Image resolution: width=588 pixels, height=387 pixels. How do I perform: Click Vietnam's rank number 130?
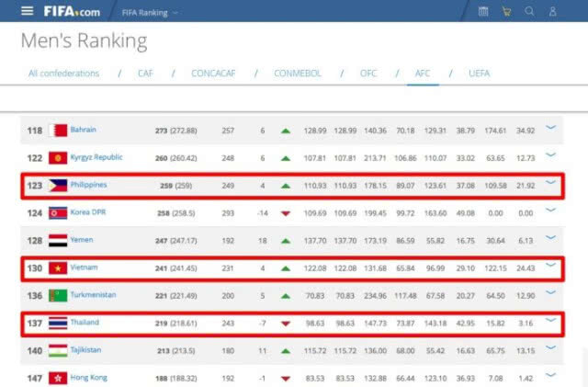pos(35,268)
